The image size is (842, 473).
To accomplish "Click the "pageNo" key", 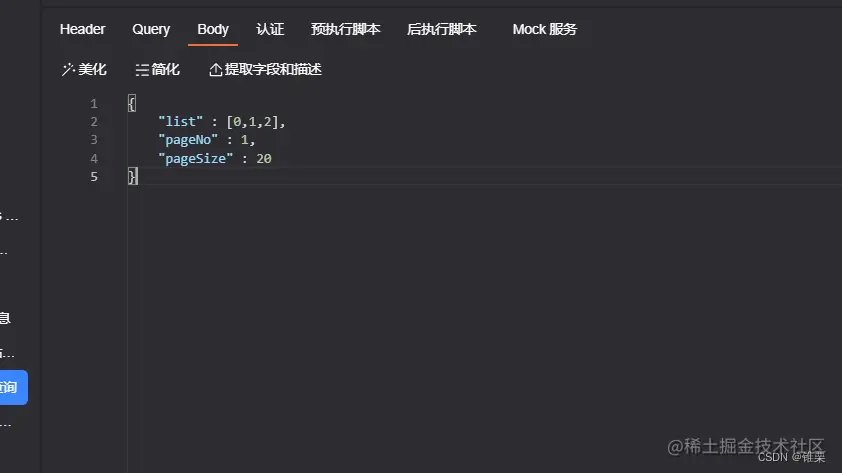I will click(x=188, y=140).
